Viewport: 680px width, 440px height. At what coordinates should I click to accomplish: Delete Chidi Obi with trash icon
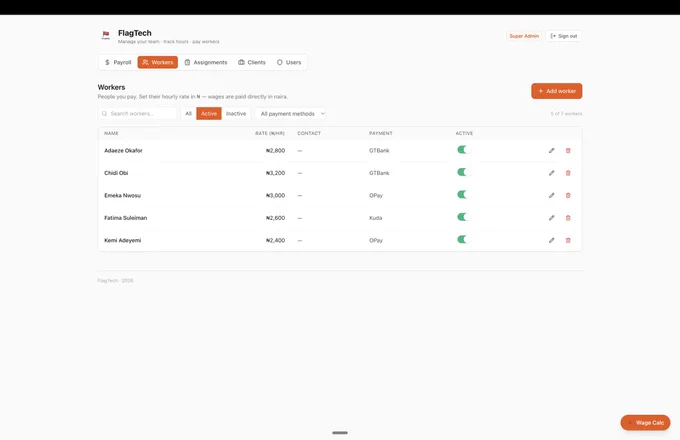[568, 173]
